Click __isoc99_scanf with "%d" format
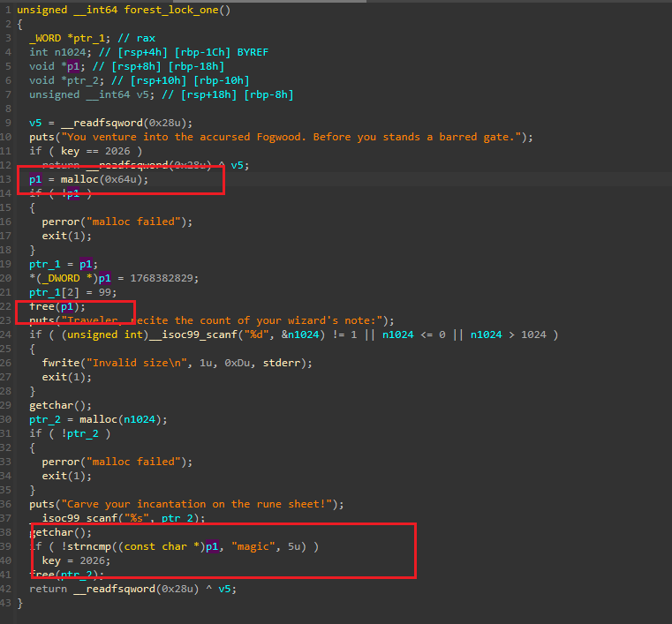The height and width of the screenshot is (624, 672). pos(193,335)
